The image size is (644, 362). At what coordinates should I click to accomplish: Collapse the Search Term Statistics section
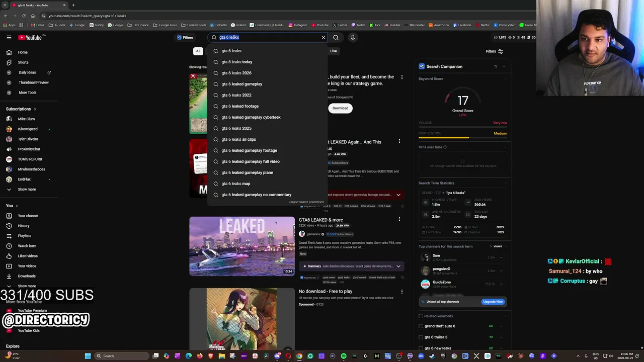coord(505,183)
